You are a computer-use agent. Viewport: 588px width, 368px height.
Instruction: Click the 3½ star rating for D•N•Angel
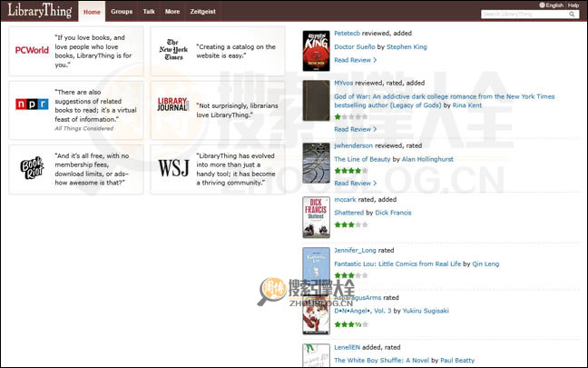click(x=350, y=324)
